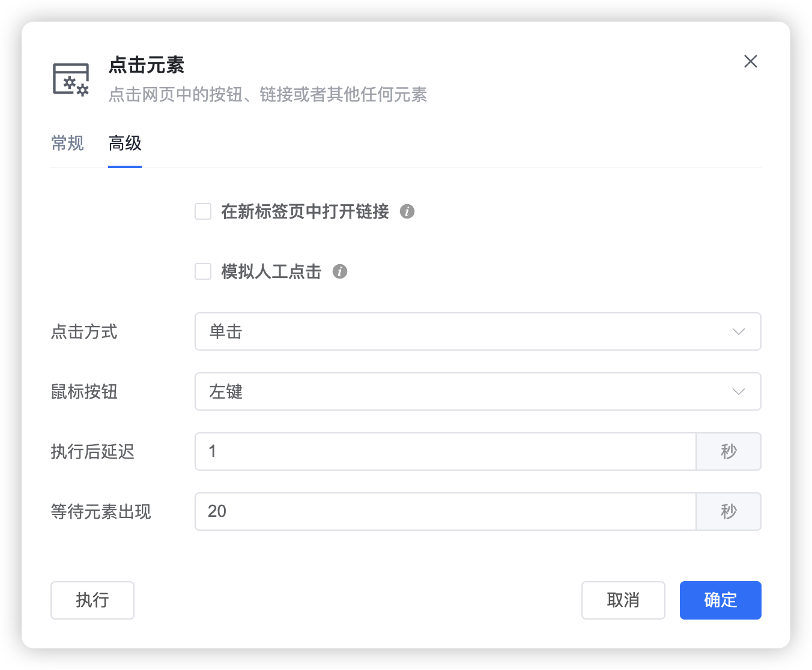The height and width of the screenshot is (670, 812).
Task: Click the info icon beside 在新标签页中打开链接
Action: pos(407,211)
